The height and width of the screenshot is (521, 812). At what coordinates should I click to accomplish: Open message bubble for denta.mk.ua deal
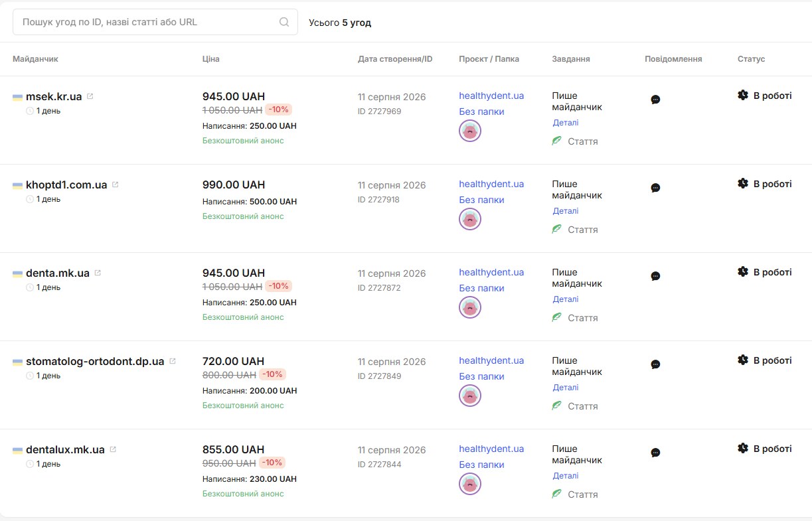(x=655, y=276)
